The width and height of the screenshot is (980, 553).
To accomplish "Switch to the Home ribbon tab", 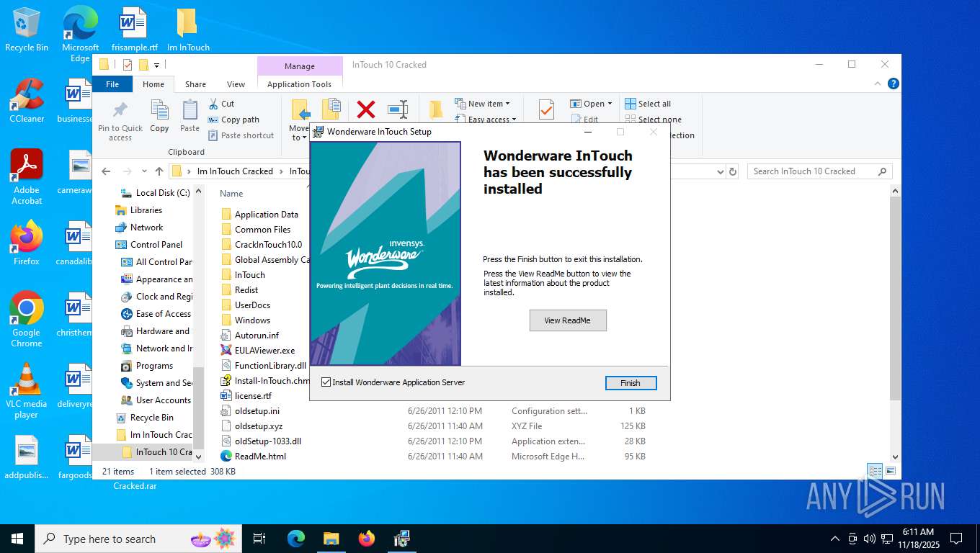I will point(153,84).
